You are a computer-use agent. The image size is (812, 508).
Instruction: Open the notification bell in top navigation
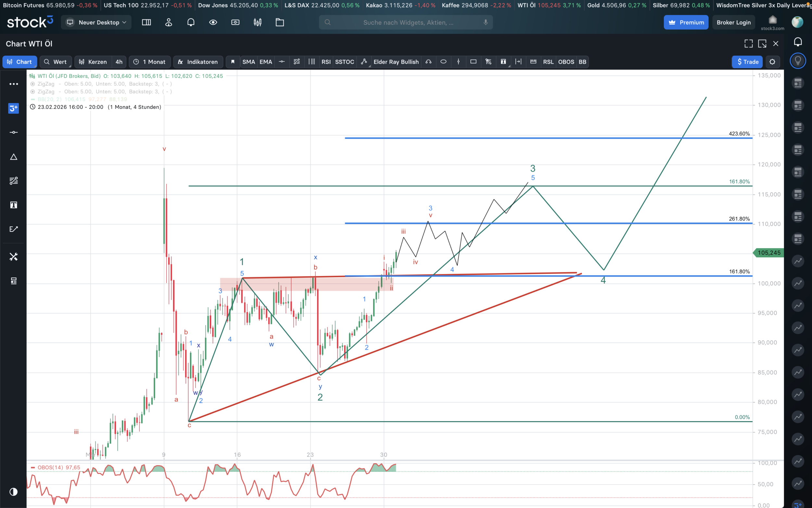point(191,22)
